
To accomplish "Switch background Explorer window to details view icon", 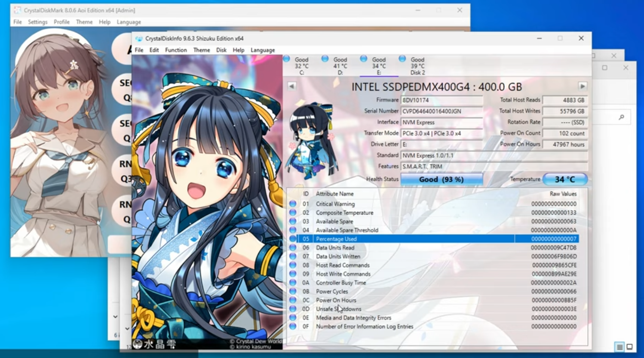I will pyautogui.click(x=619, y=347).
